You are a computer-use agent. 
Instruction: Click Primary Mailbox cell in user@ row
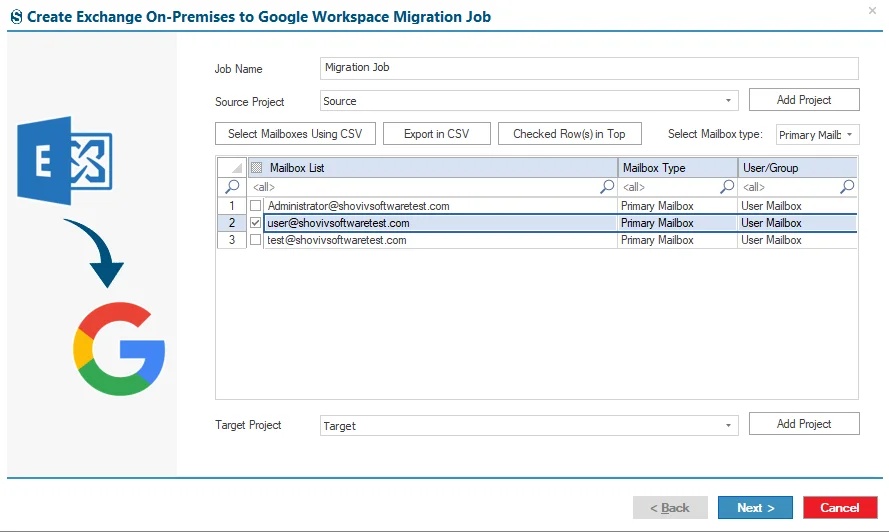tap(677, 223)
